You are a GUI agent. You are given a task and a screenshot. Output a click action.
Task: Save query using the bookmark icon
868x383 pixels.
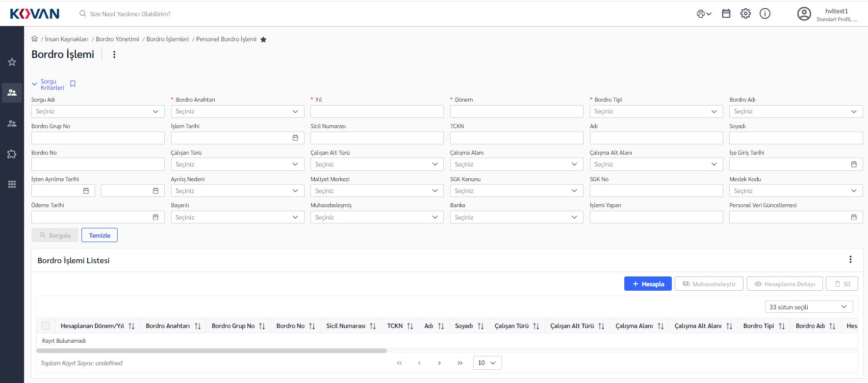[x=73, y=84]
